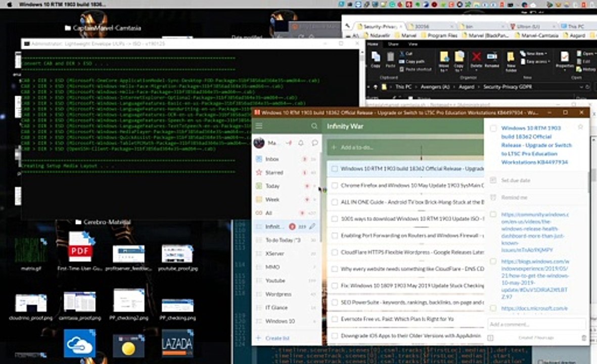Open the Easy access dropdown in Explorer

534,61
